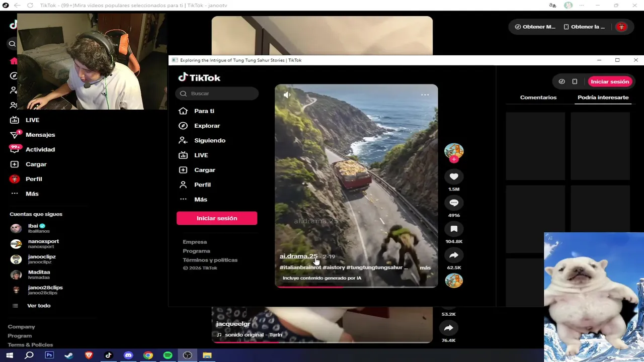Click phone app icon beside Iniciar sesión
Screen dimensions: 644x362
click(x=575, y=81)
